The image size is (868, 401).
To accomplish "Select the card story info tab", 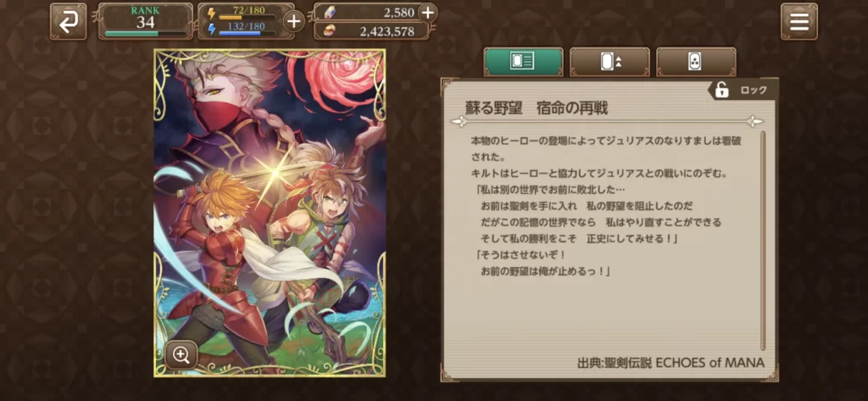I will pyautogui.click(x=523, y=62).
